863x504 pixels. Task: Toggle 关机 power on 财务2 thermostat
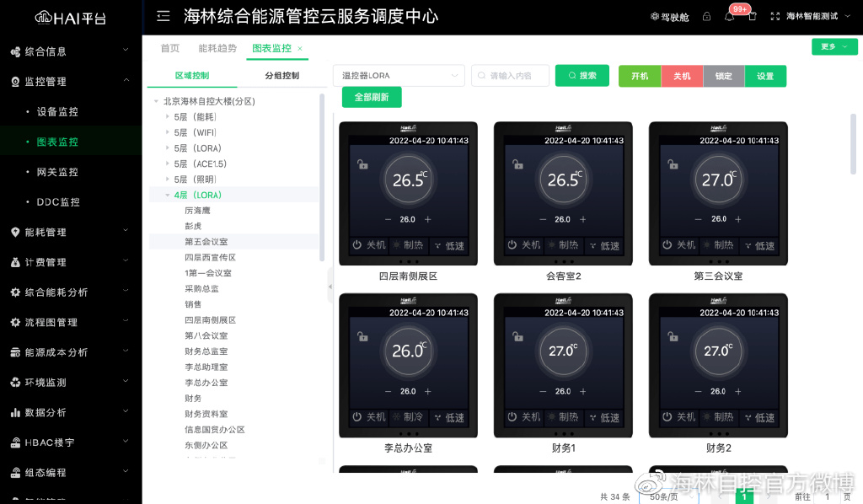tap(680, 417)
